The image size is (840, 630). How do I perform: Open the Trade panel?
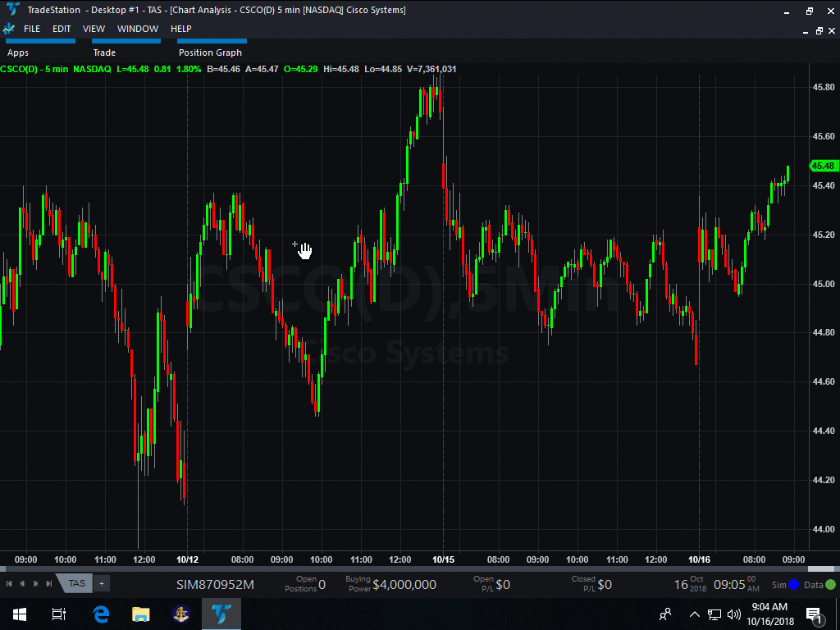(104, 52)
